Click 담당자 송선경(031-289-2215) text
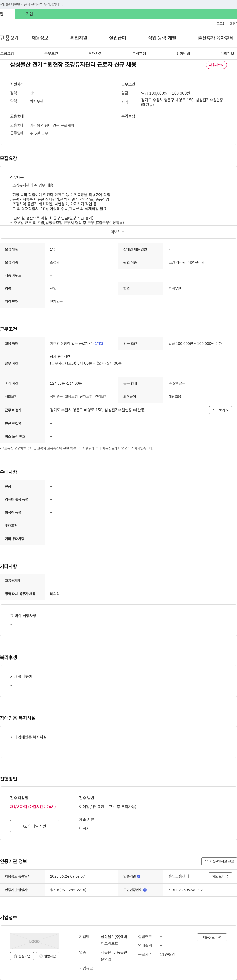The image size is (237, 980). (68, 890)
